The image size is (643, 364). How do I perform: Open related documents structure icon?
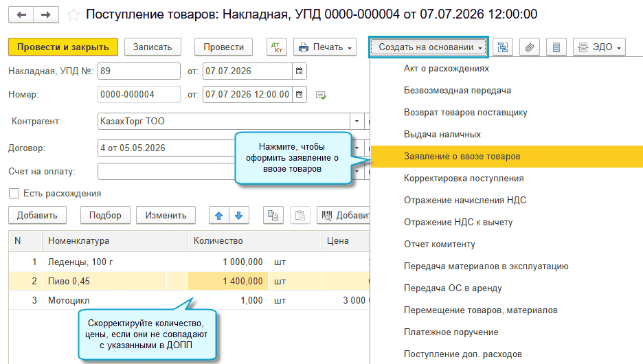[x=503, y=47]
